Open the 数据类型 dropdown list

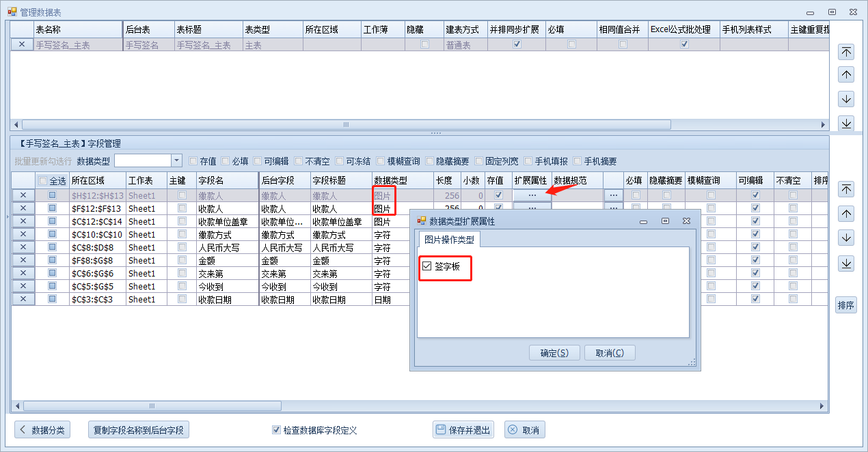(176, 160)
